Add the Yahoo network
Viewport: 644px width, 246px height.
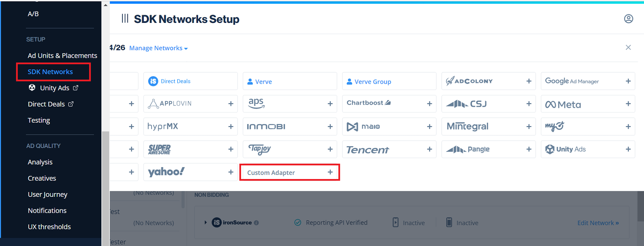tap(230, 172)
